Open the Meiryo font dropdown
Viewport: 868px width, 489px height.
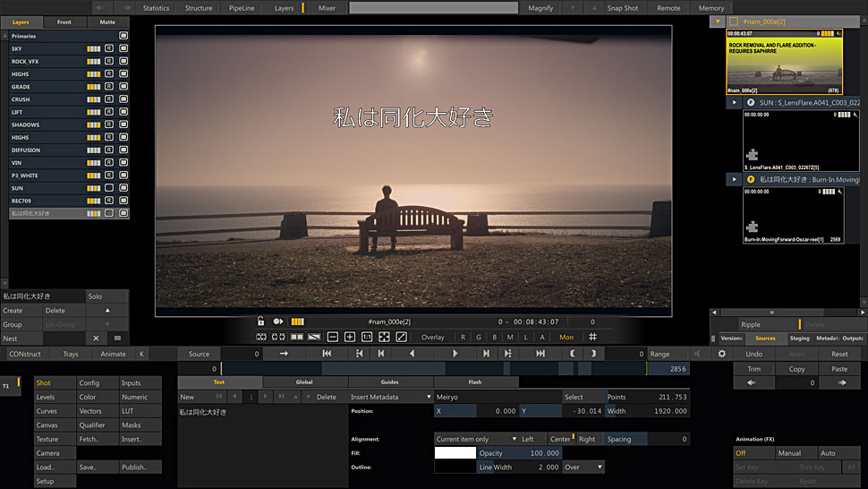(498, 397)
